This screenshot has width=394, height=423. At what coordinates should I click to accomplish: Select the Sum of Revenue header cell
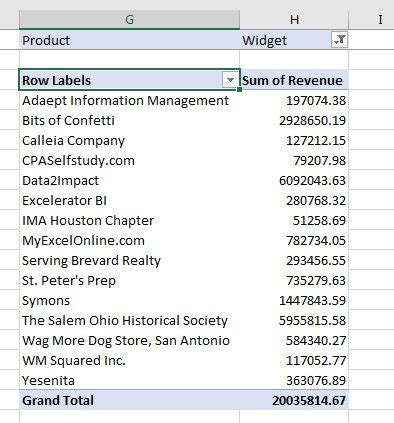coord(294,80)
